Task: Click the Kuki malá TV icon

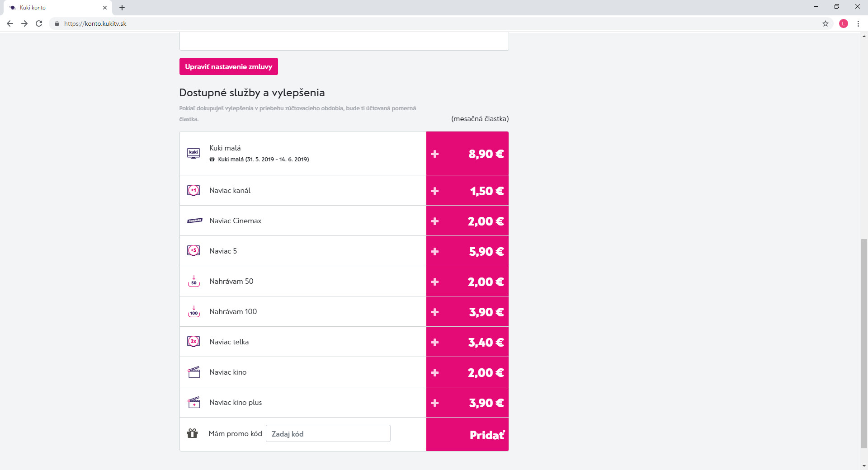Action: tap(193, 153)
